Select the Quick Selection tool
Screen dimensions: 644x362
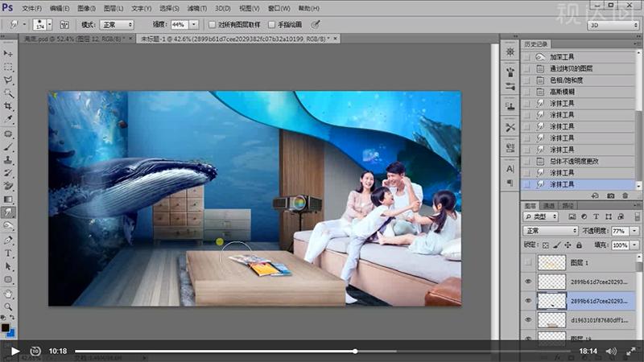tap(8, 93)
